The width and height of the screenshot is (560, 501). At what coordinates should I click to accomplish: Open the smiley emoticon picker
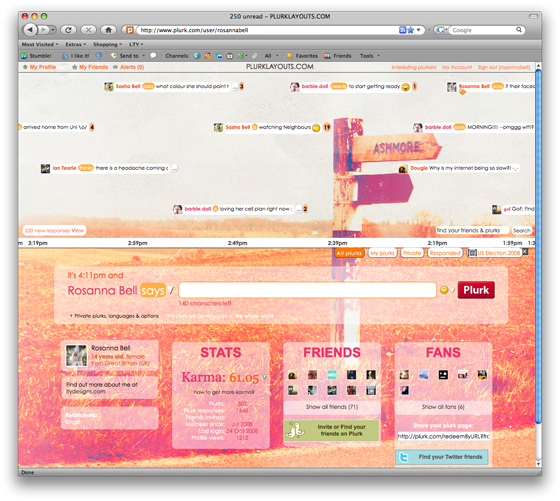(x=444, y=290)
